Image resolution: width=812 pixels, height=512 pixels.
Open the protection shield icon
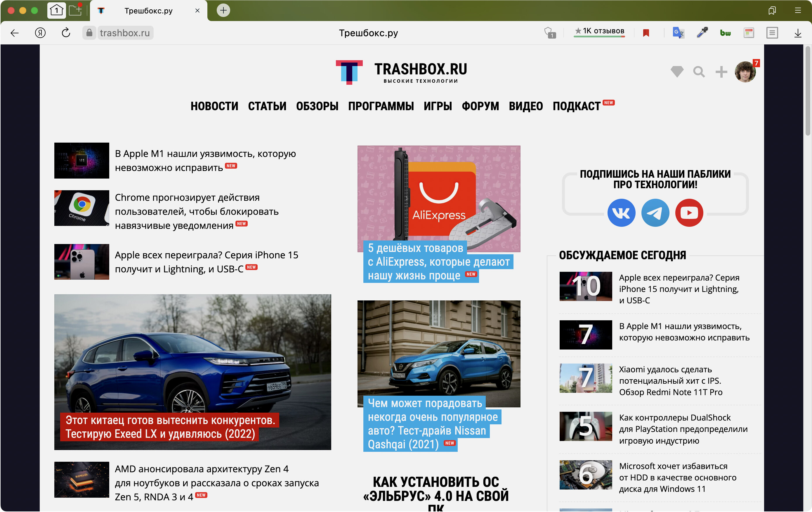(550, 33)
